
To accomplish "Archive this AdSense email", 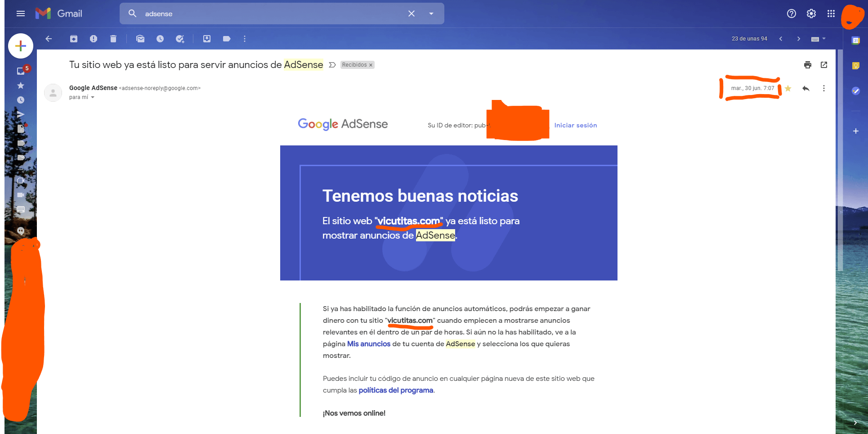I will click(x=74, y=39).
